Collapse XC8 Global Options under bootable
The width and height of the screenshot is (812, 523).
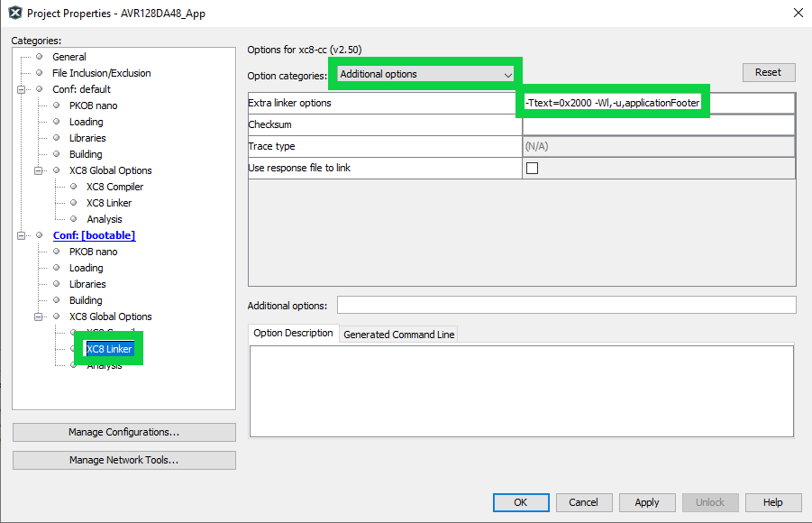[x=38, y=317]
